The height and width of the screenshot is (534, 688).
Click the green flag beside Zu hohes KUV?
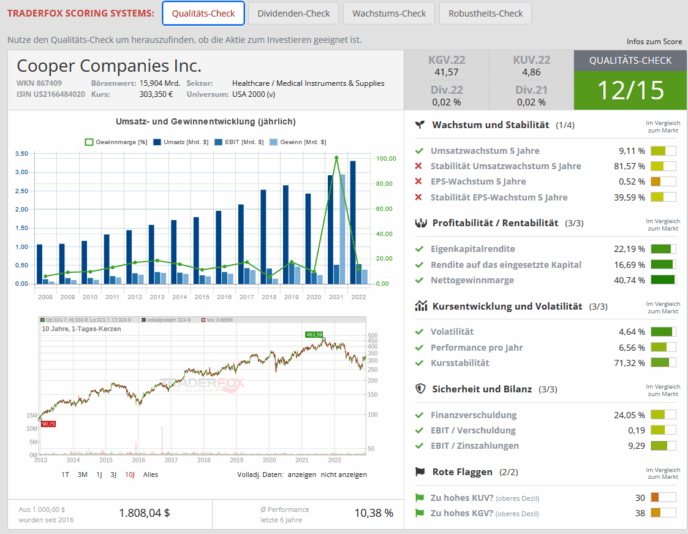point(419,497)
